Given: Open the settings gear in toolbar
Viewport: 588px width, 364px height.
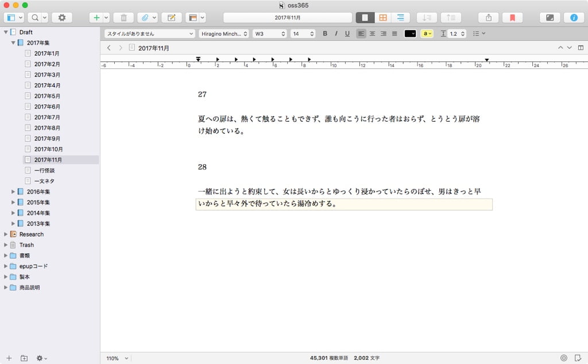Looking at the screenshot, I should point(62,18).
